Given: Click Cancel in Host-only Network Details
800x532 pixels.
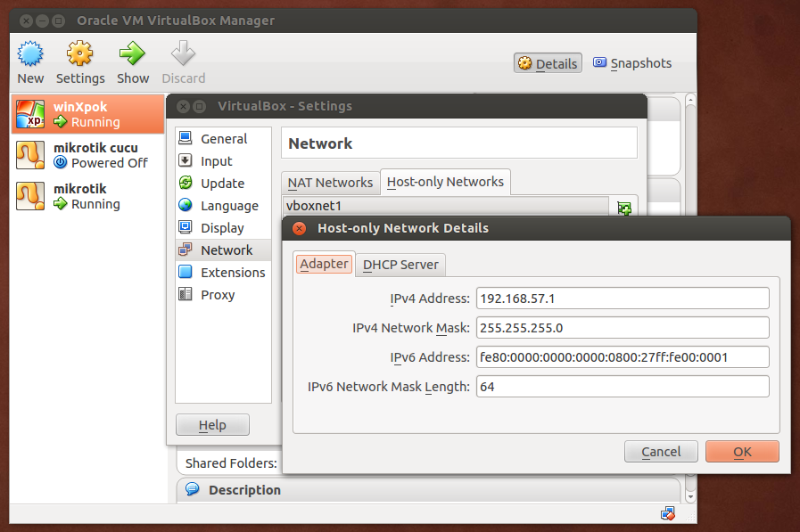Looking at the screenshot, I should click(x=661, y=452).
